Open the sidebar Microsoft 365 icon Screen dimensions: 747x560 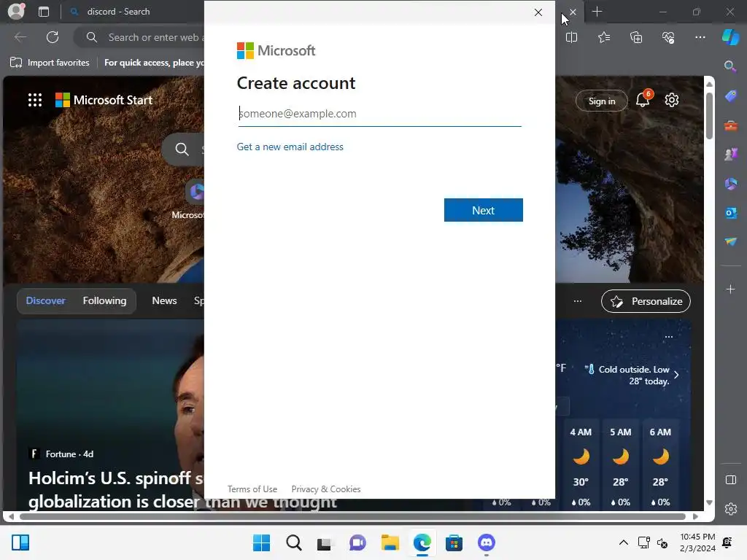[731, 183]
